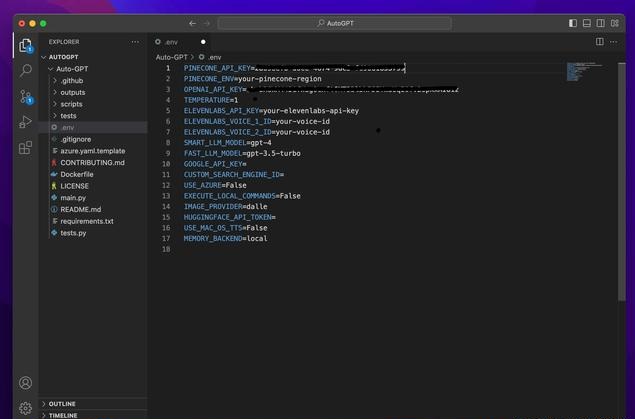Open Explorer more actions ellipsis menu

tap(135, 42)
